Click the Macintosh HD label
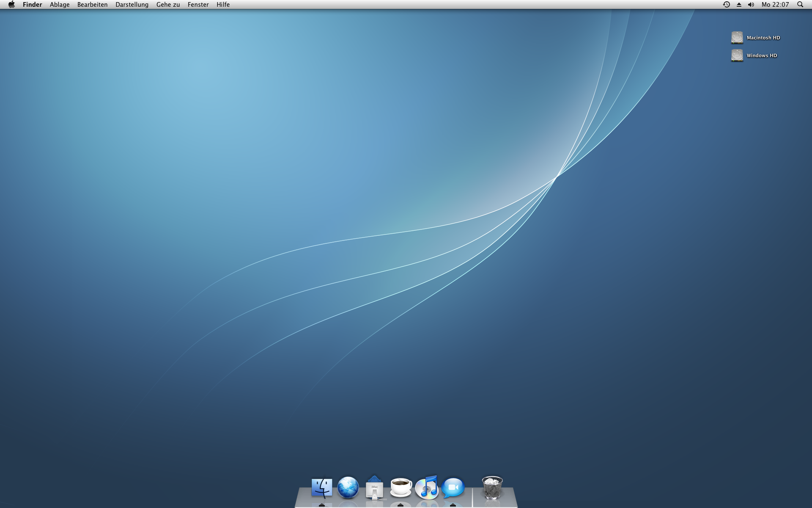The image size is (812, 508). (763, 38)
